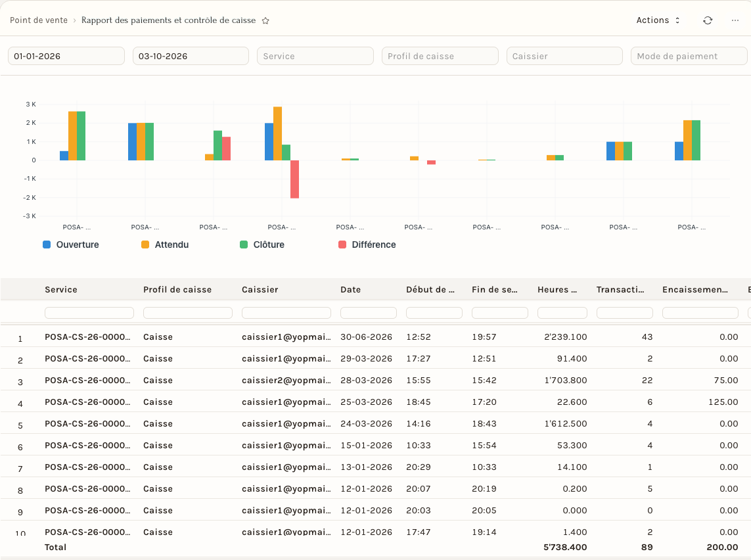Viewport: 751px width, 560px height.
Task: Click Caissier column filter box
Action: pyautogui.click(x=286, y=313)
